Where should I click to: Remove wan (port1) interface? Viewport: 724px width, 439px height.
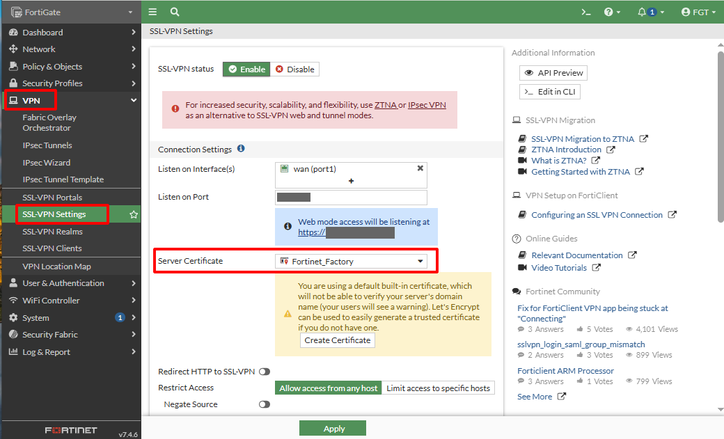pos(420,168)
